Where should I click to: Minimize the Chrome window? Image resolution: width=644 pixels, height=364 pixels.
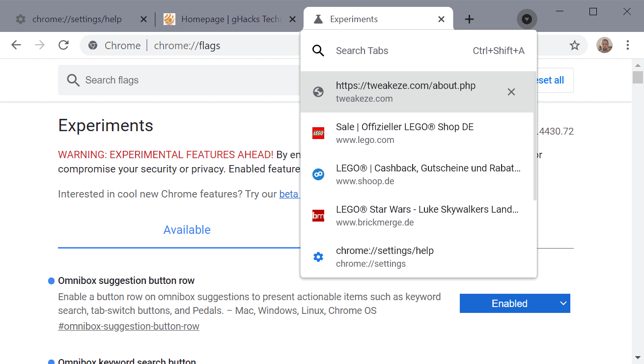coord(560,12)
